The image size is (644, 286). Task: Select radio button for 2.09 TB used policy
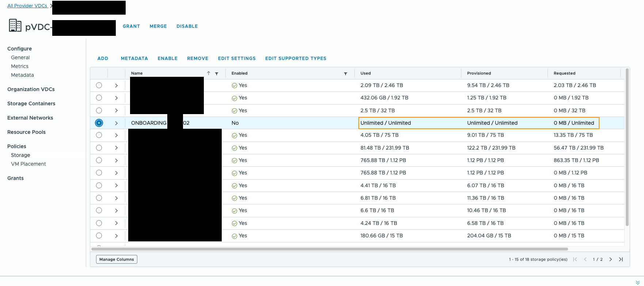[x=99, y=85]
